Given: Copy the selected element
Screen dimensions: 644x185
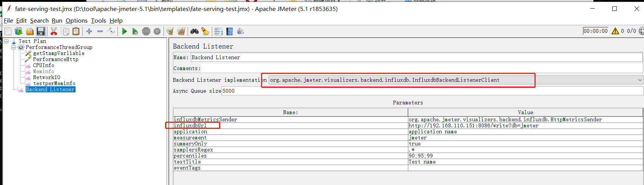Looking at the screenshot, I should pyautogui.click(x=65, y=31).
